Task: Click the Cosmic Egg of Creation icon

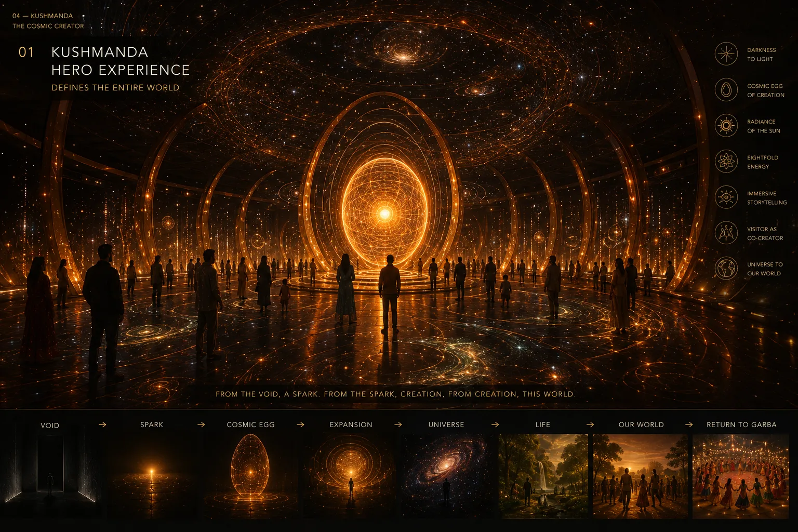Action: click(x=726, y=90)
